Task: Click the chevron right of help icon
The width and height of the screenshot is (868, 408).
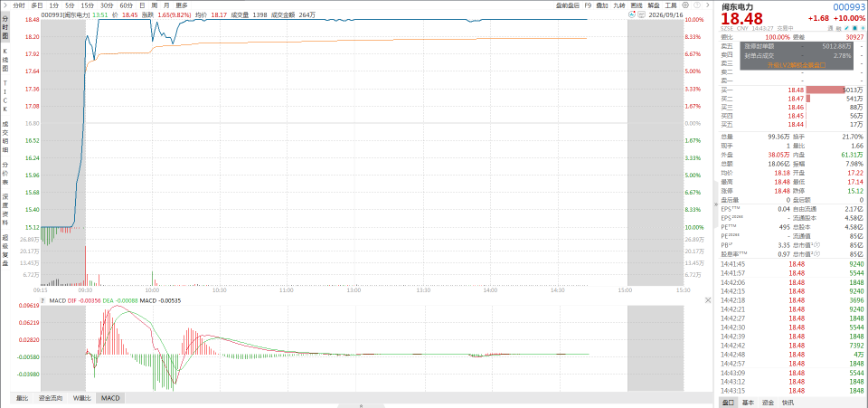Action: coord(707,5)
